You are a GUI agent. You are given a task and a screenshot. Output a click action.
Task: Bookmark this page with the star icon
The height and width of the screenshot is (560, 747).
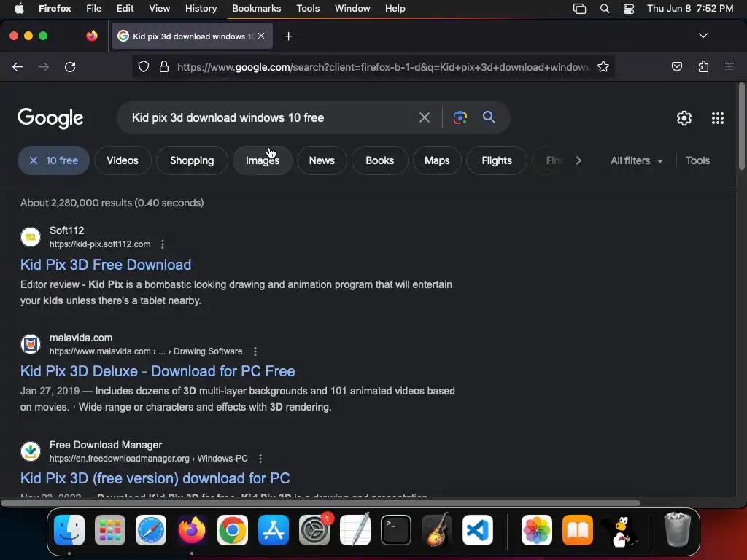[603, 66]
